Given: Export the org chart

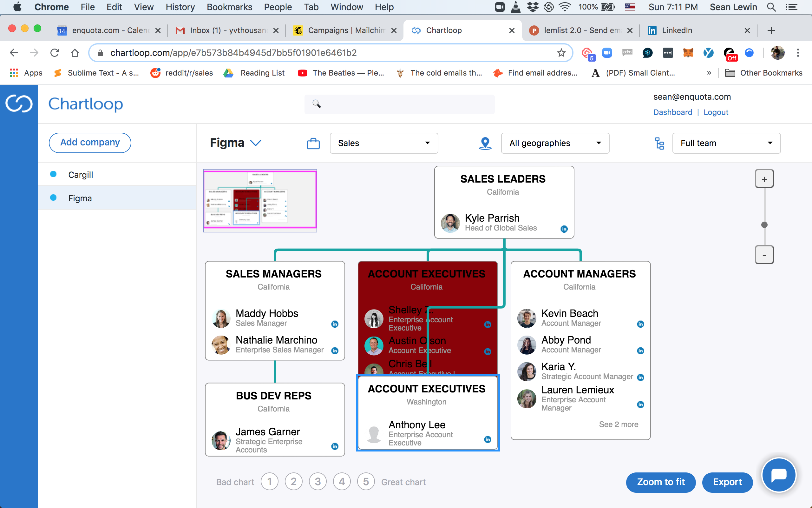Looking at the screenshot, I should (x=727, y=482).
